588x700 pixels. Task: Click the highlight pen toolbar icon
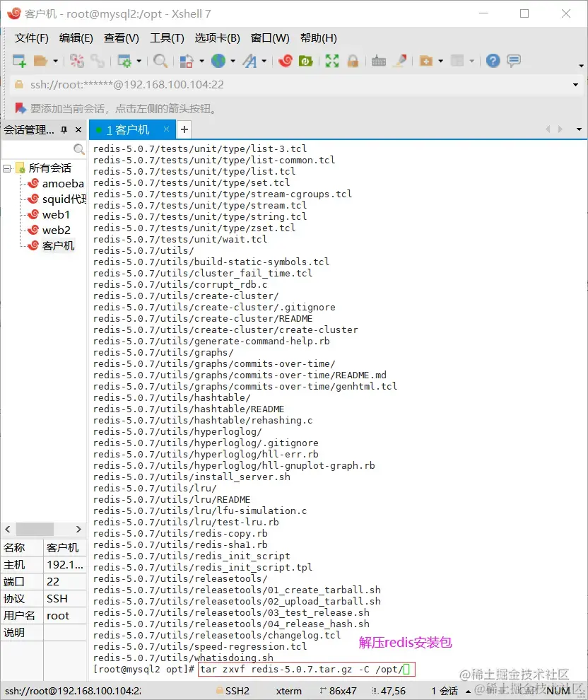400,61
